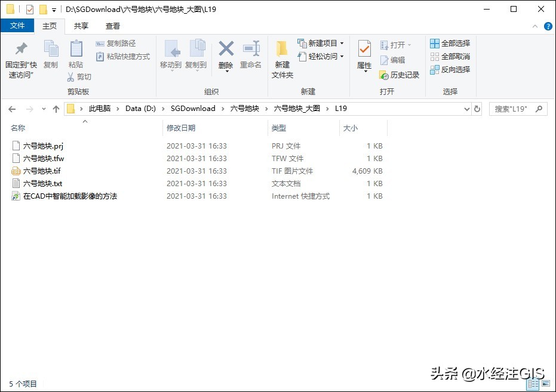The height and width of the screenshot is (392, 556).
Task: Sort by the Name (名称) column header
Action: pos(82,128)
